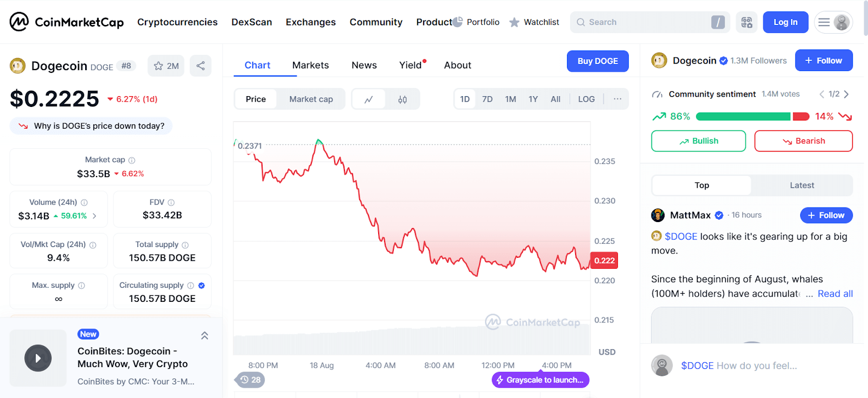This screenshot has width=868, height=398.
Task: Vote Bullish on sentiment
Action: [x=699, y=141]
